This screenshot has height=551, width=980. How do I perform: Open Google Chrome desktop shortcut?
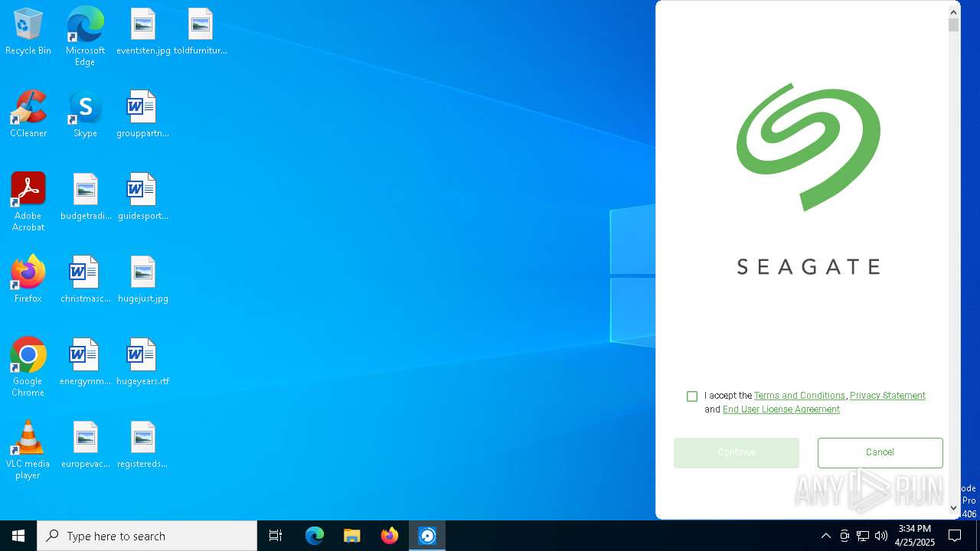point(28,367)
